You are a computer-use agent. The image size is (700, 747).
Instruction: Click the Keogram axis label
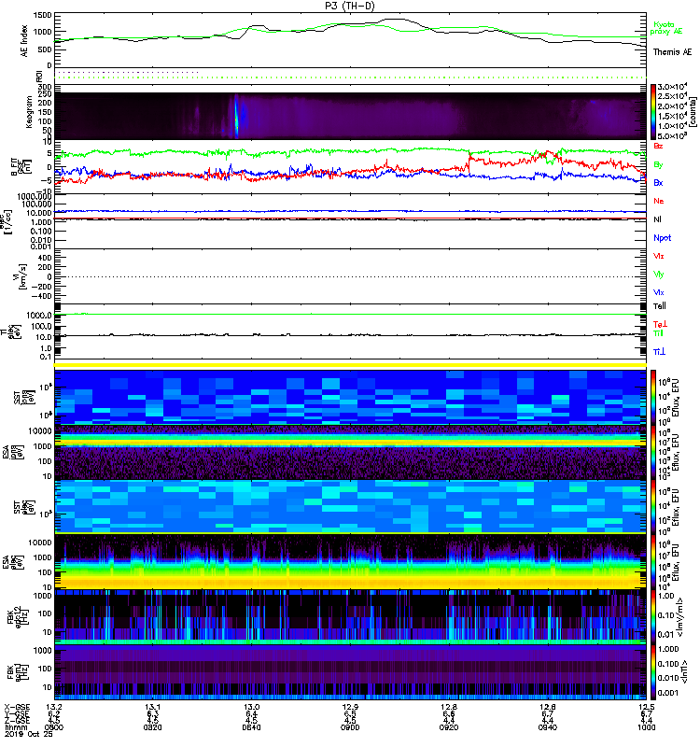(29, 111)
